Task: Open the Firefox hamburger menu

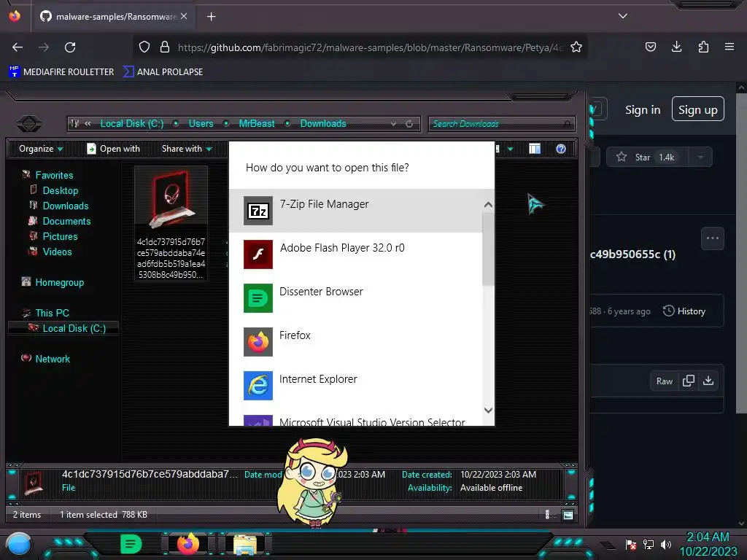Action: coord(729,47)
